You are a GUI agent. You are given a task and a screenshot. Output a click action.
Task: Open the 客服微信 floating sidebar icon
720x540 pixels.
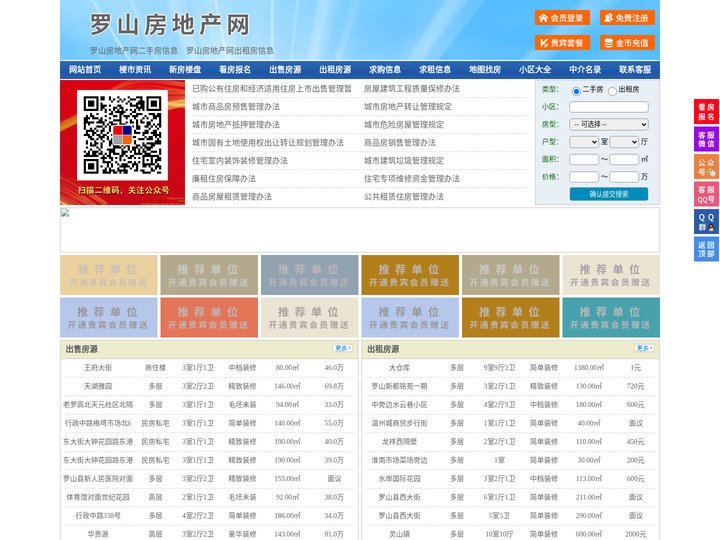(706, 139)
